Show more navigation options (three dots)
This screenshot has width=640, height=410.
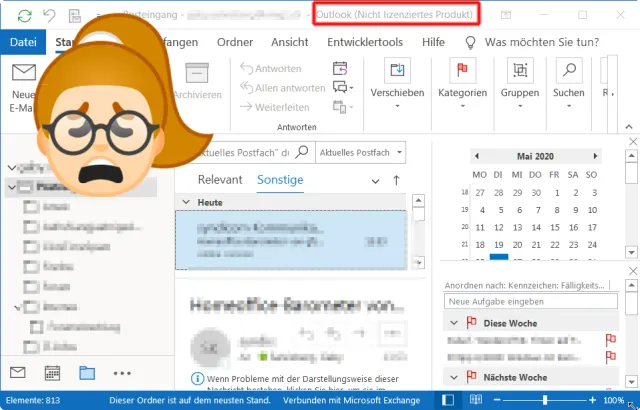point(122,373)
